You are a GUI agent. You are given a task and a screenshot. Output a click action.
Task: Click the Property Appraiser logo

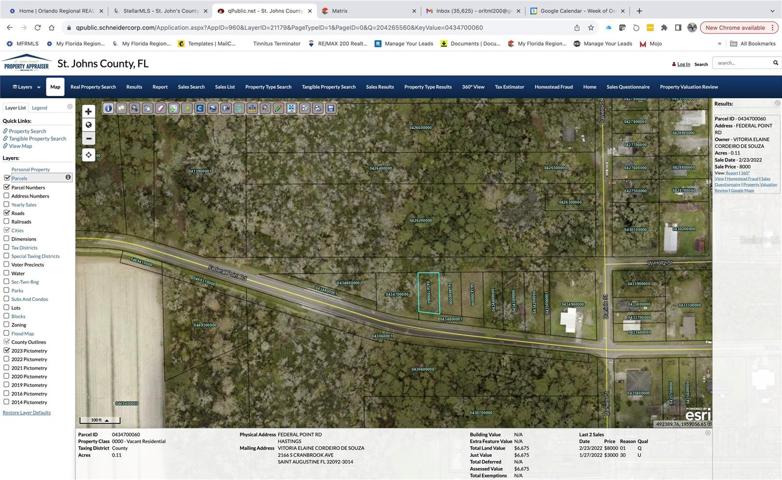[x=26, y=63]
